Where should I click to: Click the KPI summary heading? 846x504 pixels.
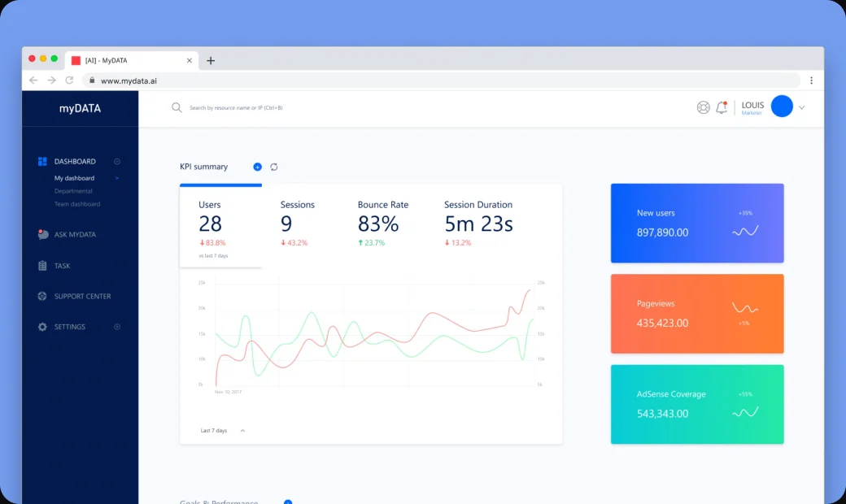(x=204, y=167)
